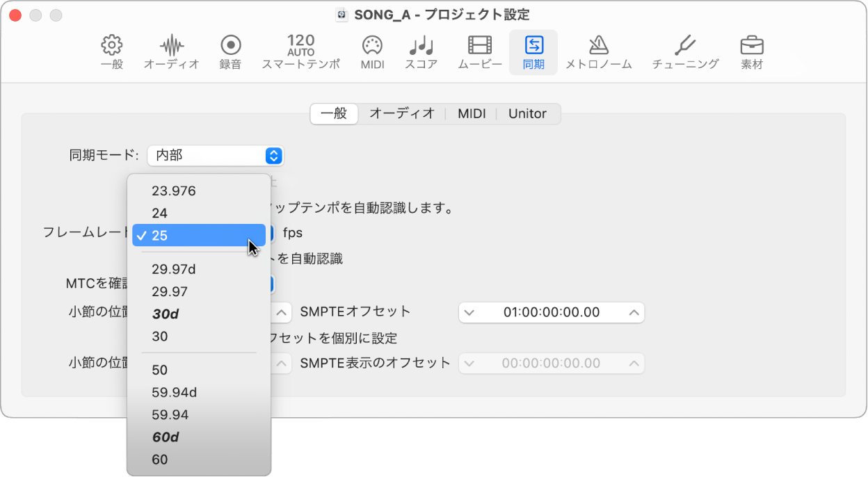Screen dimensions: 868x477
Task: Open the ムービー (Movie) settings pane
Action: tap(479, 52)
